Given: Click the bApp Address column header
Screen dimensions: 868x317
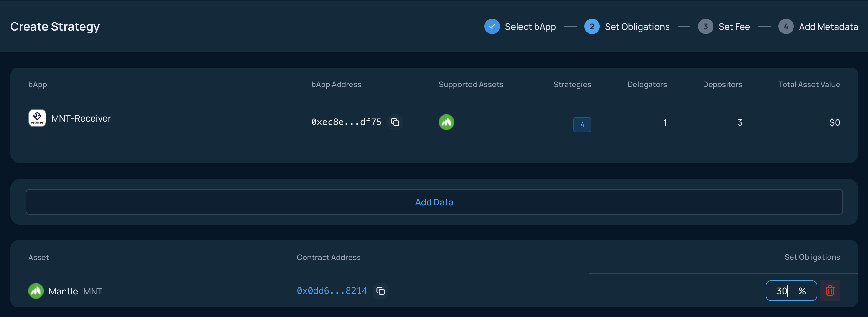Looking at the screenshot, I should point(336,84).
